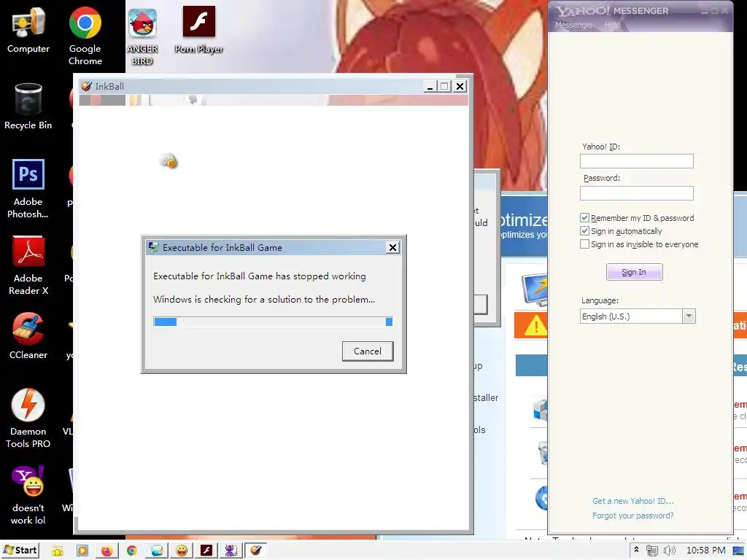This screenshot has height=560, width=747.
Task: Click the InkBall window title icon
Action: pyautogui.click(x=86, y=86)
